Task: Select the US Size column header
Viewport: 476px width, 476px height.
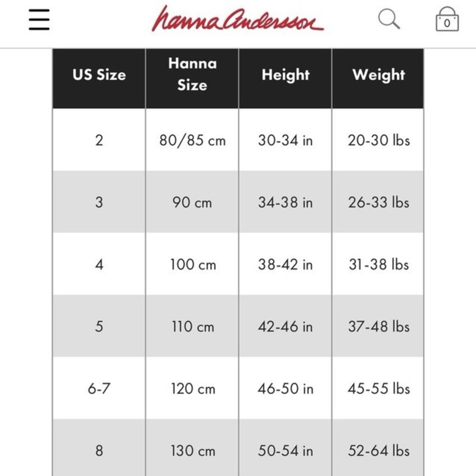Action: (x=99, y=79)
